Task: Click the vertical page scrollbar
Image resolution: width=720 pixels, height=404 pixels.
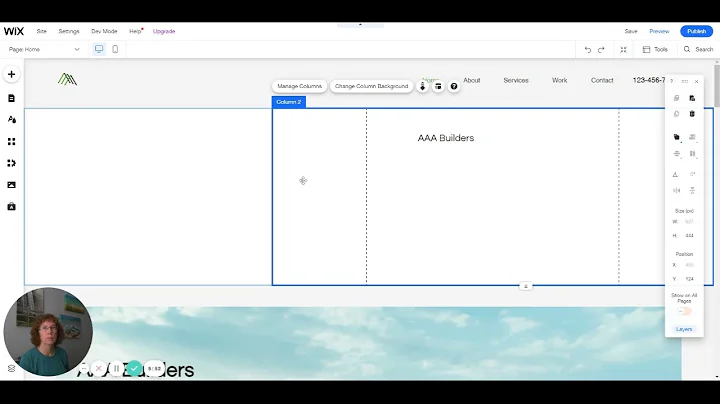Action: (x=717, y=85)
